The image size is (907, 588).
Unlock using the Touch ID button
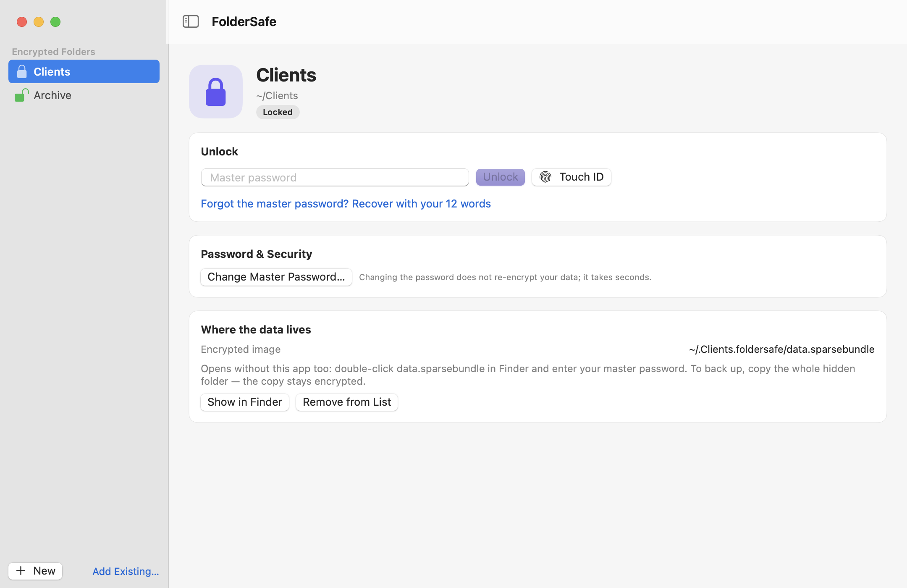[571, 177]
